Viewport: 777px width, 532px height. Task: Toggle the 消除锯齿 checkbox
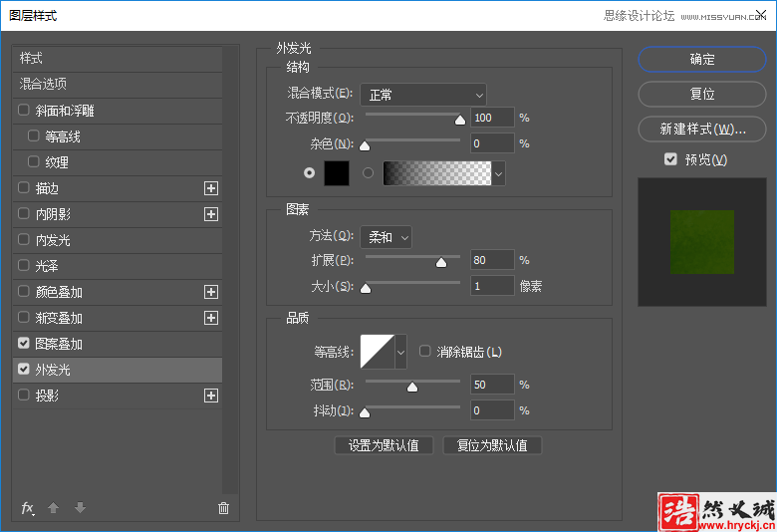pos(424,351)
